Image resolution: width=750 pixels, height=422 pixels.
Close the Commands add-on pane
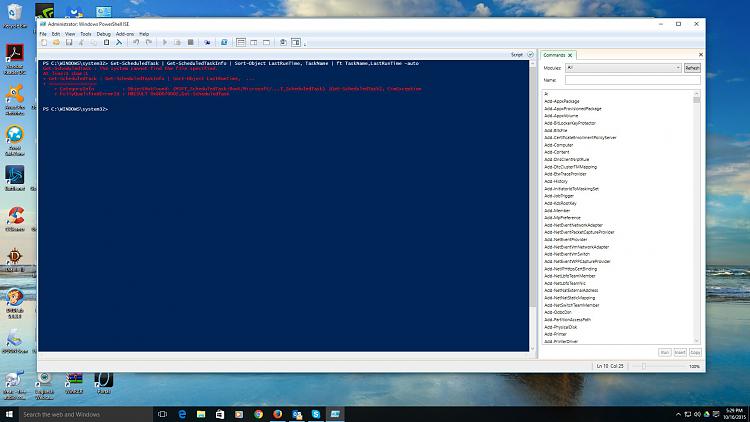coord(701,55)
